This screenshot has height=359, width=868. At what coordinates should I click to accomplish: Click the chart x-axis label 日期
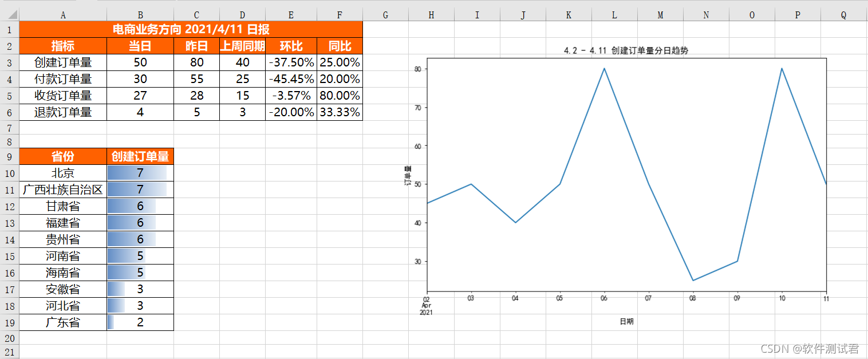pyautogui.click(x=626, y=322)
